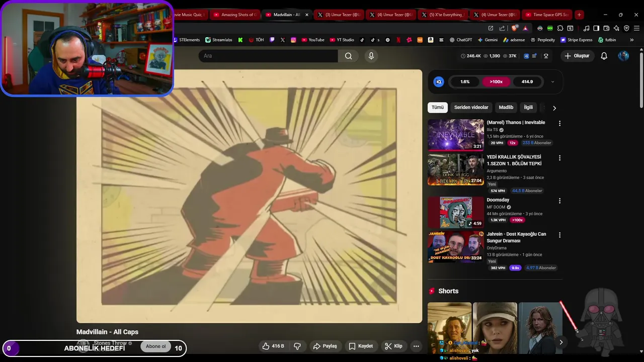The width and height of the screenshot is (644, 362).
Task: Click the vidIQ logo icon in stats panel
Action: [x=439, y=81]
